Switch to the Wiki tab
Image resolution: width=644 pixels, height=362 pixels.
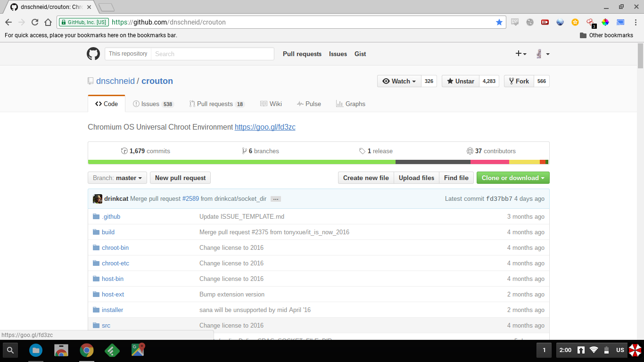[271, 104]
